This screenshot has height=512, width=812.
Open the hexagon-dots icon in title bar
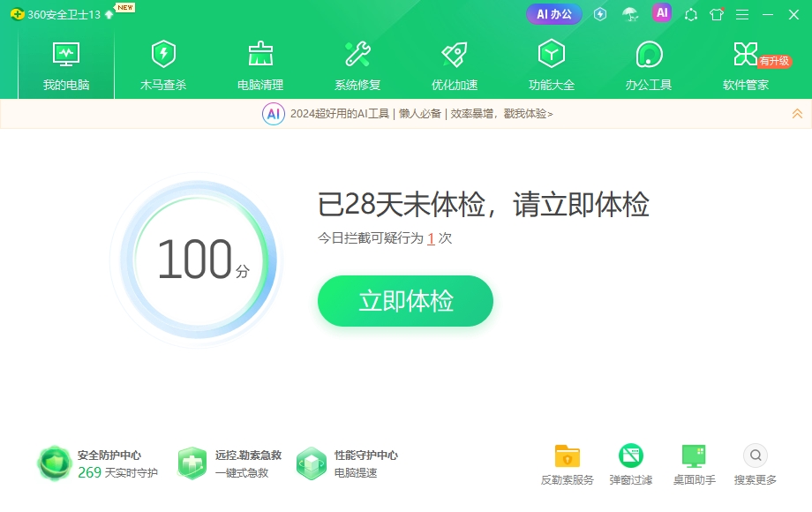pos(691,14)
